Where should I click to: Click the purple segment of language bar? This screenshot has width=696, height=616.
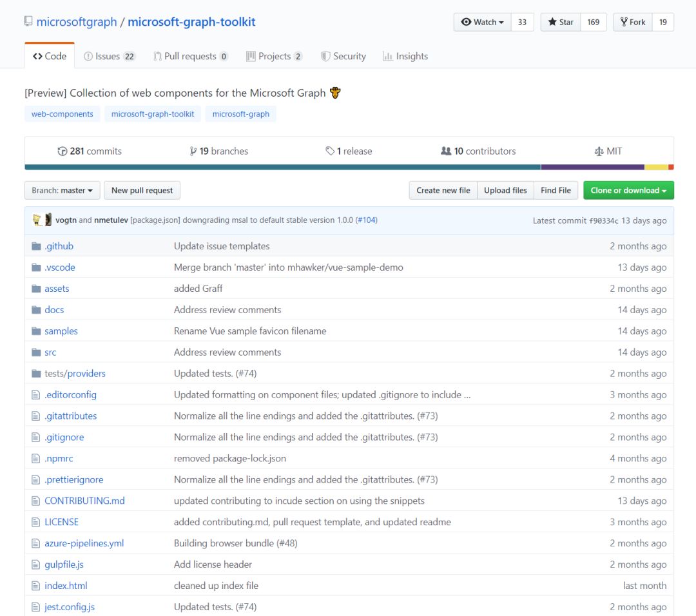click(593, 168)
